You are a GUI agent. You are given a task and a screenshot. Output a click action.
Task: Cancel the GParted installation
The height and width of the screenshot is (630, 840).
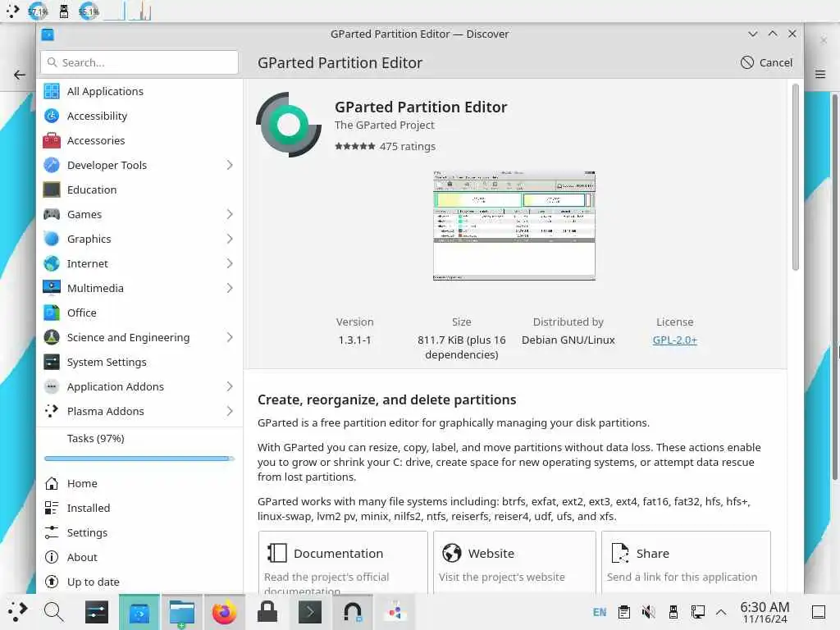tap(767, 62)
